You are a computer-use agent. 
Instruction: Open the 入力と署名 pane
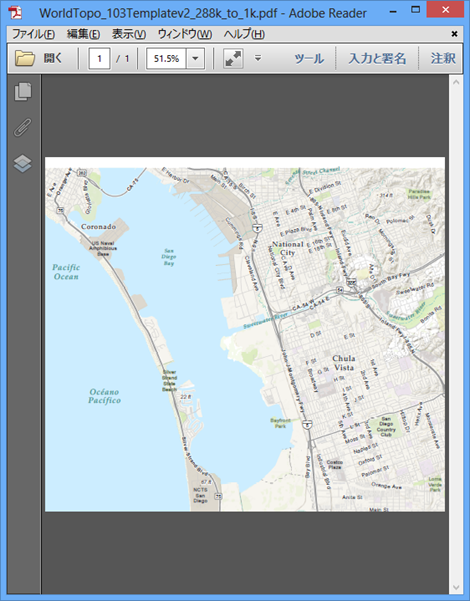tap(377, 59)
